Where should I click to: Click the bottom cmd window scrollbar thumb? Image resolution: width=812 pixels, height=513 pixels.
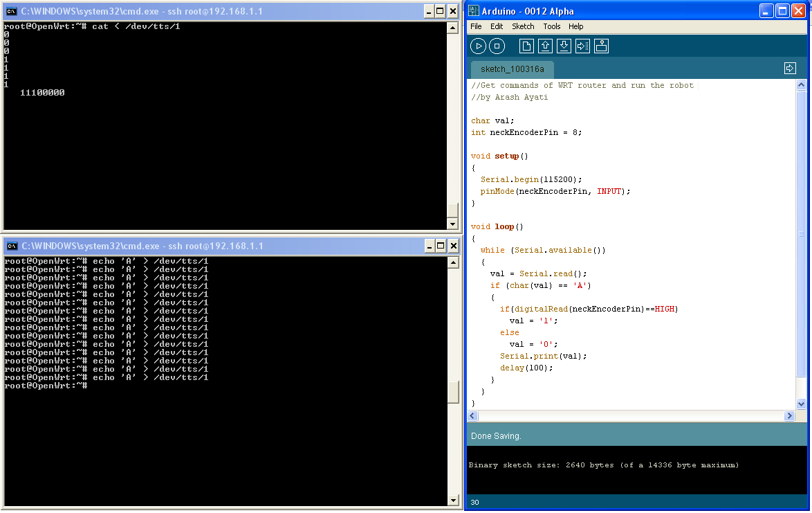click(x=453, y=393)
